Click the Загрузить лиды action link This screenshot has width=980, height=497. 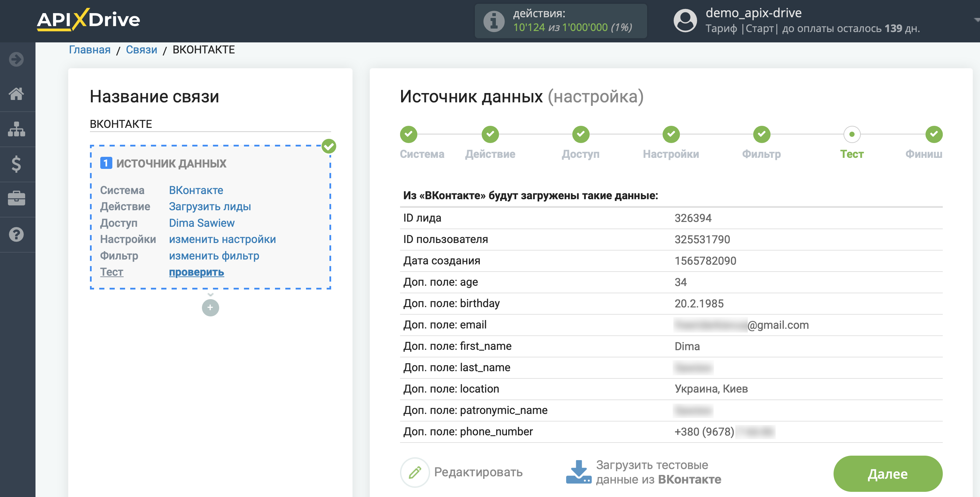coord(210,207)
